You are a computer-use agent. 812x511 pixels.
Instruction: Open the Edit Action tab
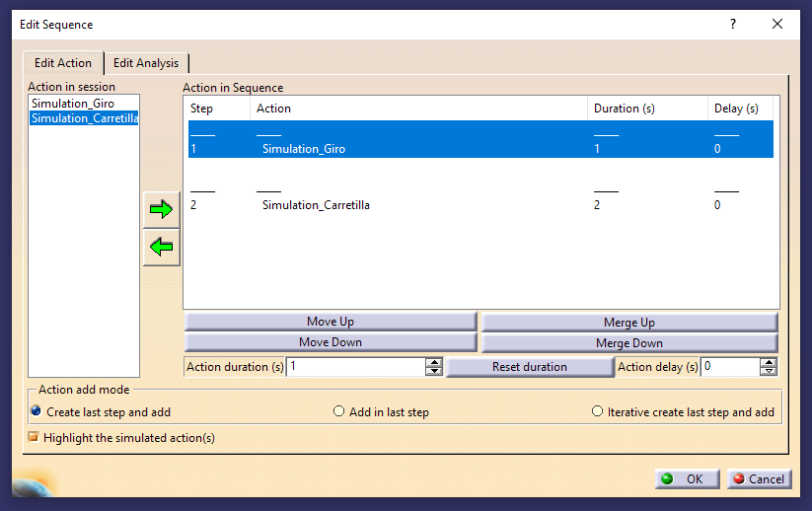(x=63, y=63)
